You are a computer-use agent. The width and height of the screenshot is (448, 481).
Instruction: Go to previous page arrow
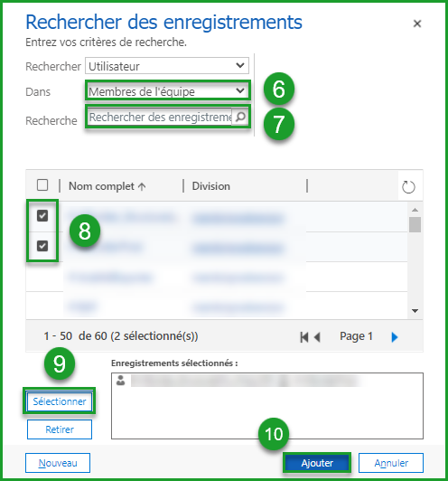(x=317, y=337)
